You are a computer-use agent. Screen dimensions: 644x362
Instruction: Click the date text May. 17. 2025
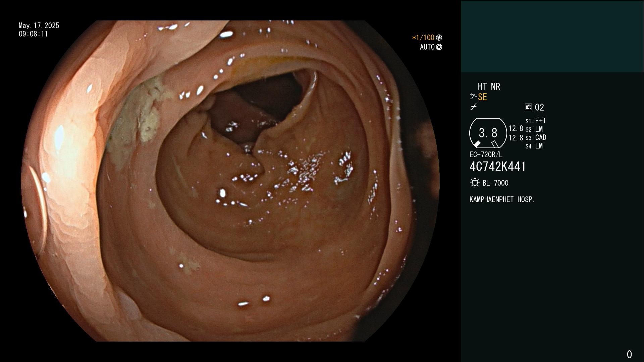[x=39, y=25]
